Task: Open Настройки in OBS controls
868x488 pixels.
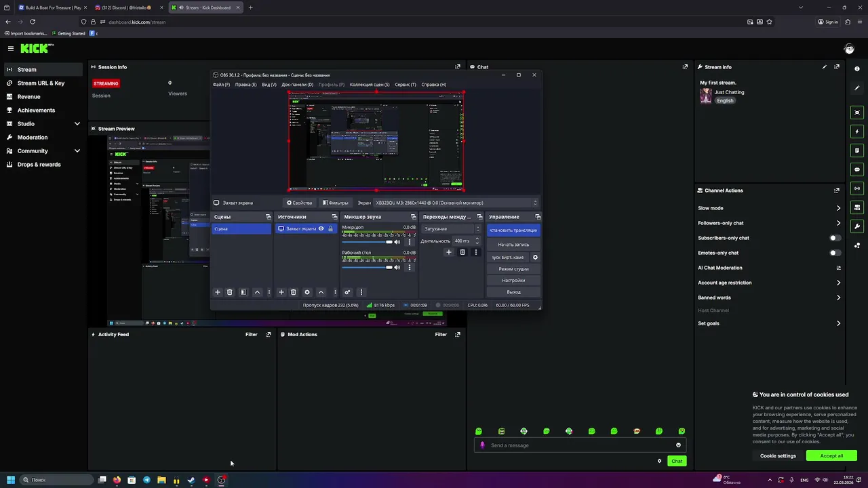Action: 513,281
